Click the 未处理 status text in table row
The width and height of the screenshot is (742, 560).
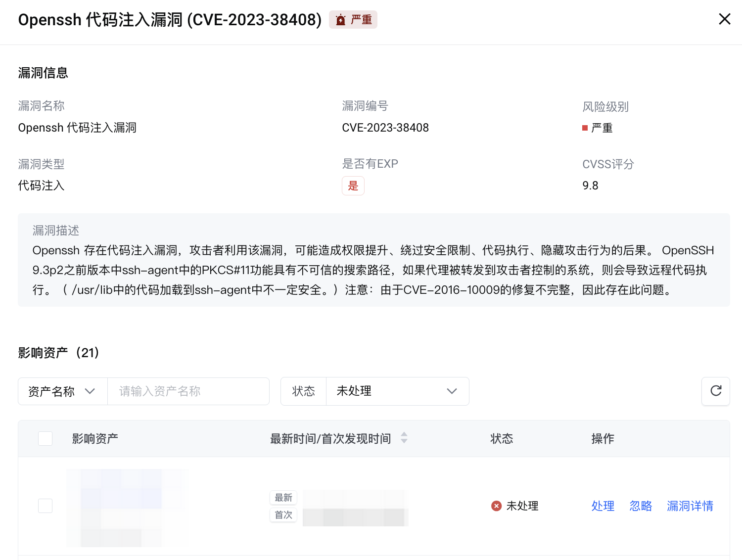(x=522, y=506)
